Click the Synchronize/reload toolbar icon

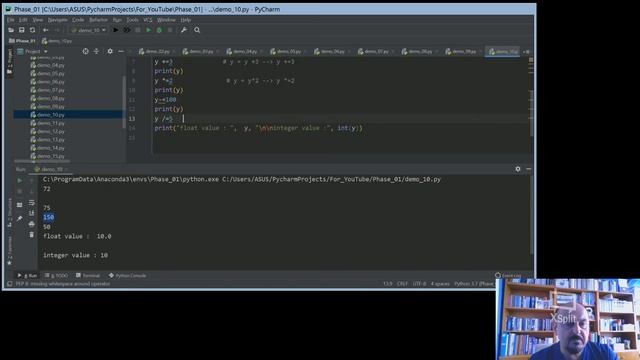pos(32,30)
